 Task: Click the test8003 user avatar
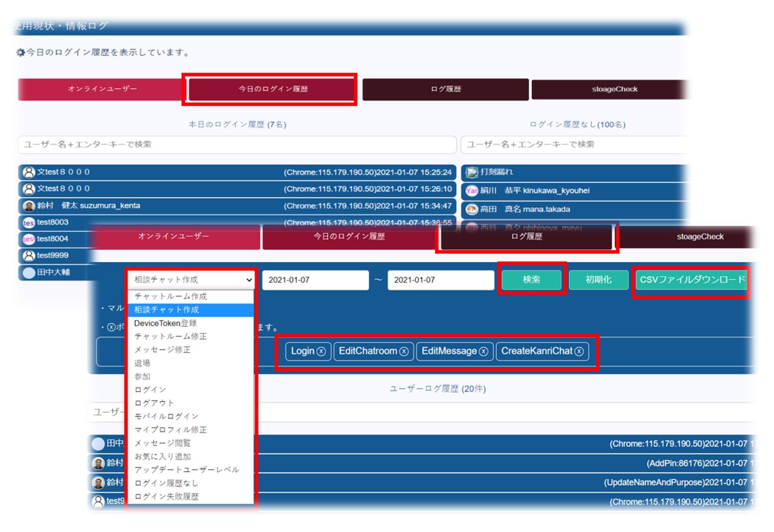point(29,223)
